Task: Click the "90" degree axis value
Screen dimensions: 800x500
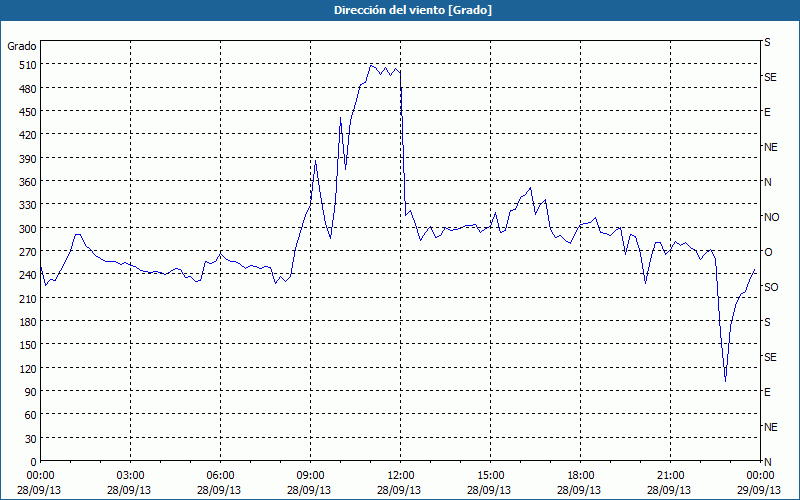Action: (x=31, y=391)
